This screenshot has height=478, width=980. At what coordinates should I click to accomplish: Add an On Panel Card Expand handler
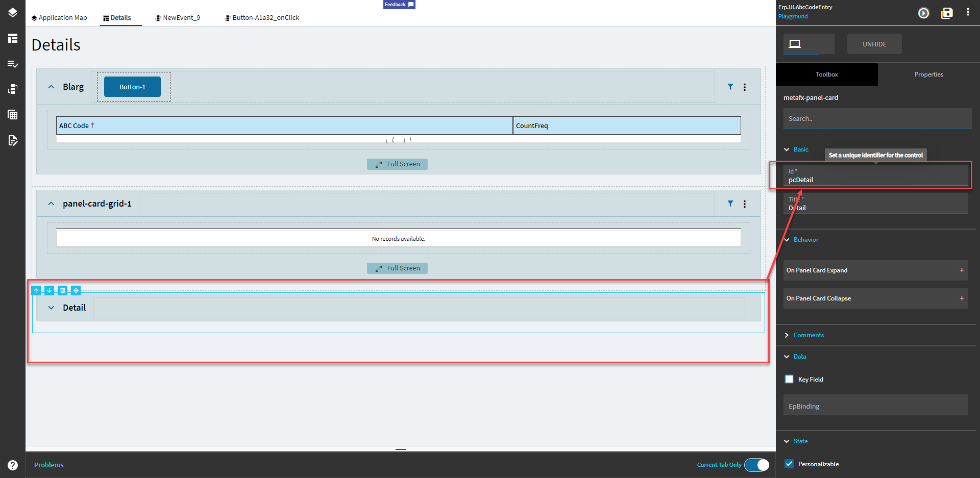point(962,270)
